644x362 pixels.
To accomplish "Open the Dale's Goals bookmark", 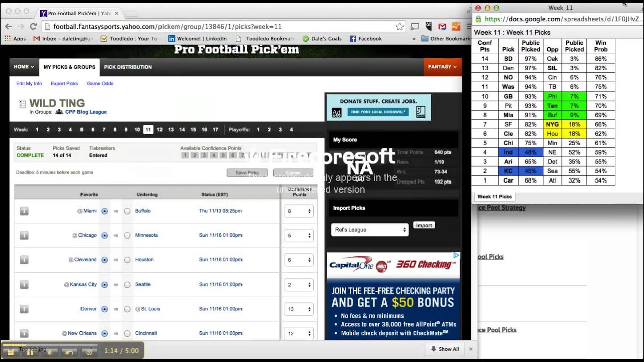I will (322, 39).
